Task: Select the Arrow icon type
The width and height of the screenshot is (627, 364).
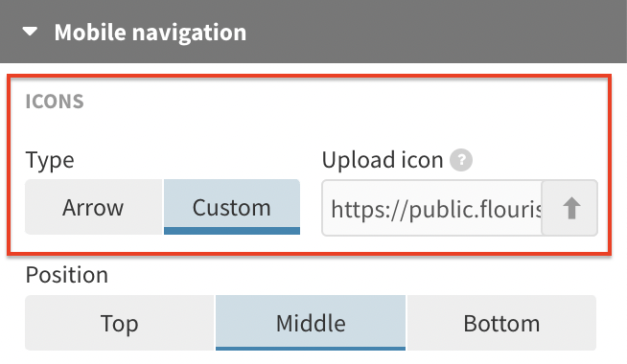Action: click(x=94, y=207)
